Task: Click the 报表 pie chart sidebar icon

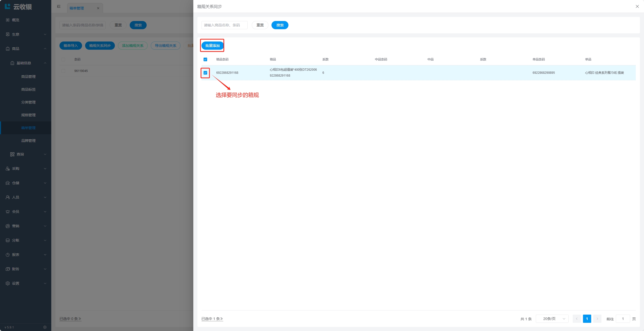Action: tap(8, 255)
